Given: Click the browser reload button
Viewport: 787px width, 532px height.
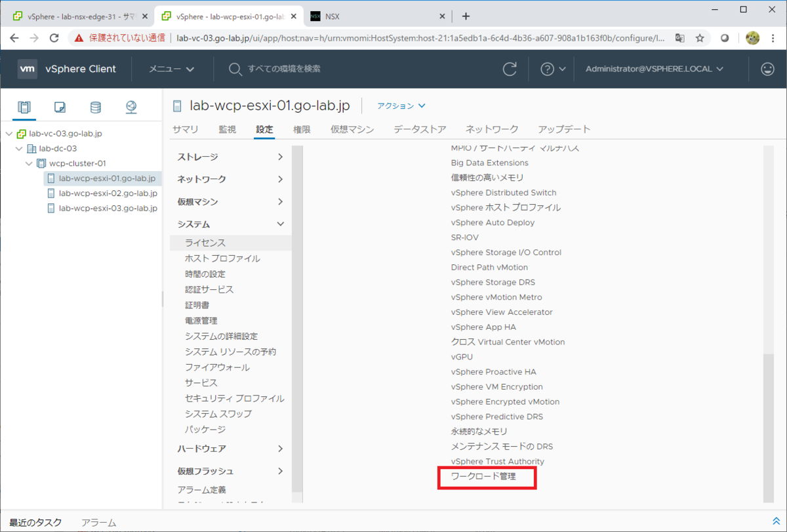Looking at the screenshot, I should (55, 38).
